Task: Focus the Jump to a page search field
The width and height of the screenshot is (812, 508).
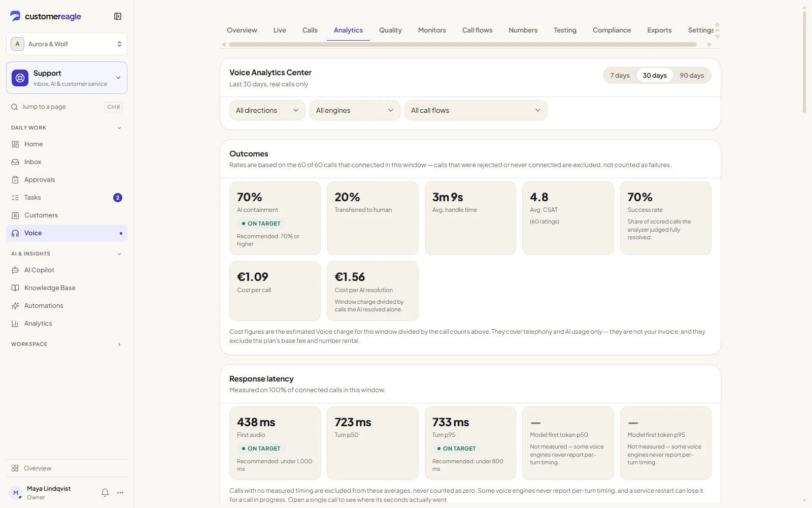Action: [x=66, y=107]
